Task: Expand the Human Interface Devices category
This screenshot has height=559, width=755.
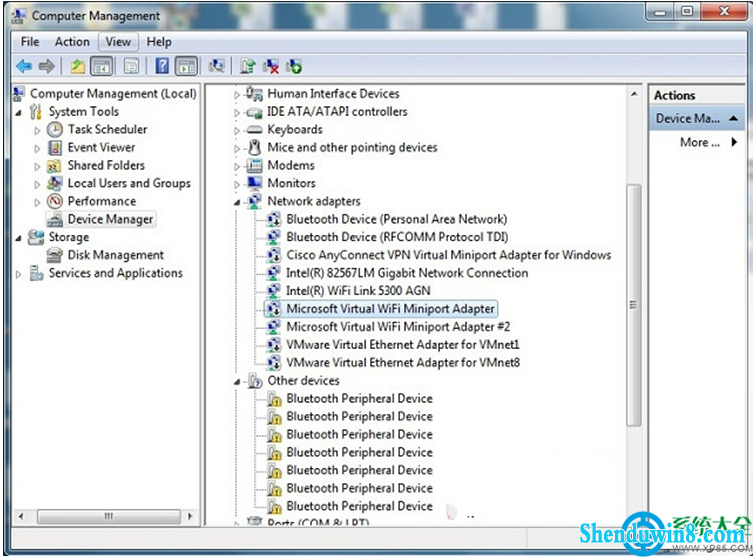Action: pyautogui.click(x=236, y=95)
